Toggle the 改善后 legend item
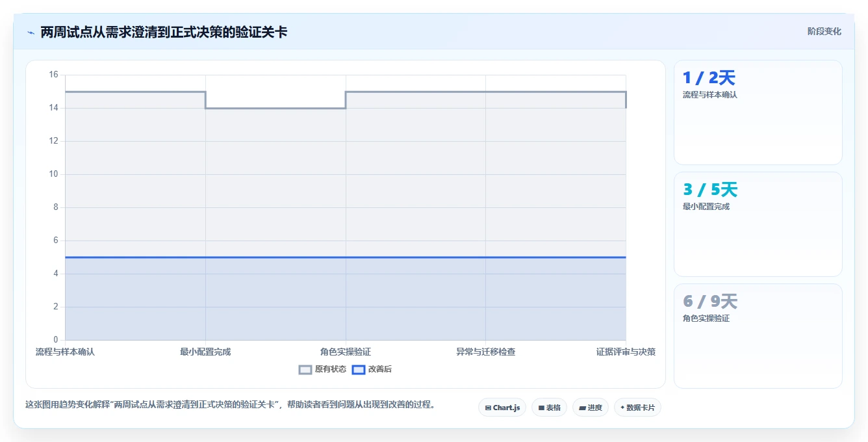The height and width of the screenshot is (442, 868). (372, 369)
